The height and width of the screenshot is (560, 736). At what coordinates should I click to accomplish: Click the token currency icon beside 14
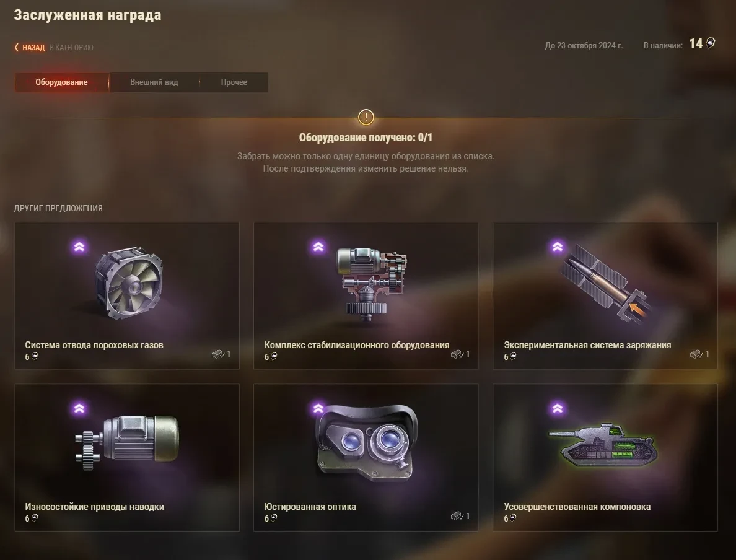(x=710, y=43)
